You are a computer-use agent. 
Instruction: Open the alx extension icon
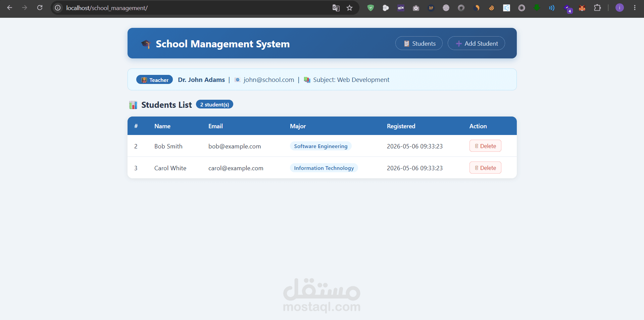401,8
